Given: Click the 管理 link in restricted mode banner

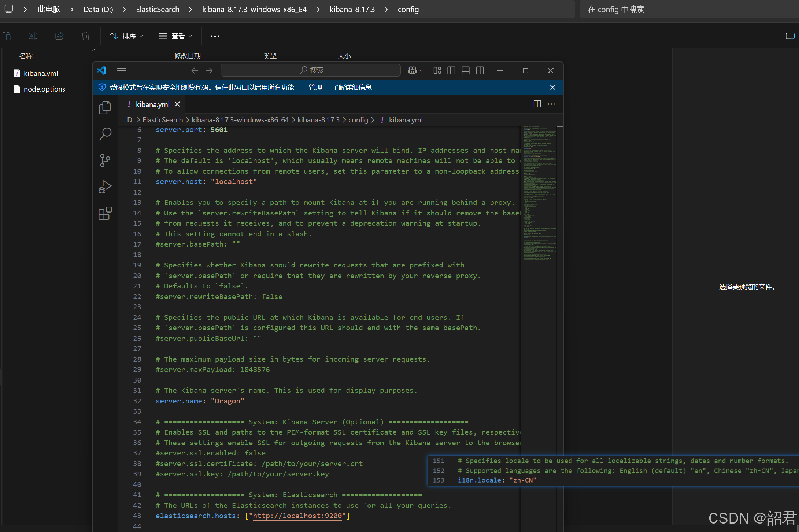Looking at the screenshot, I should (315, 87).
